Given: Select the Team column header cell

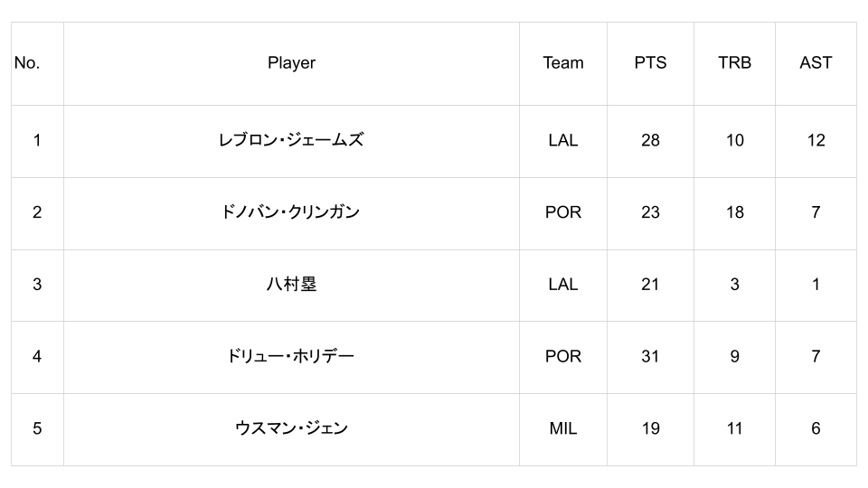Looking at the screenshot, I should [562, 63].
